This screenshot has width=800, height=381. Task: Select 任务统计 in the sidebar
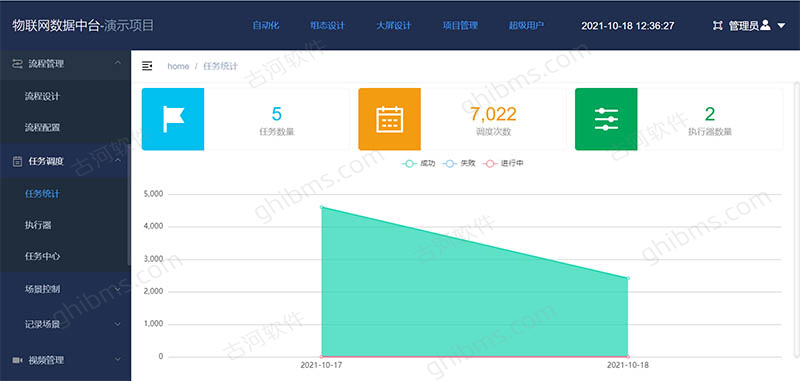[x=42, y=194]
